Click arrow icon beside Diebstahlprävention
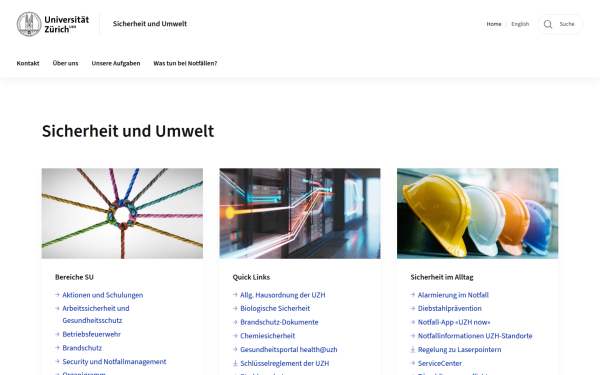 tap(412, 308)
